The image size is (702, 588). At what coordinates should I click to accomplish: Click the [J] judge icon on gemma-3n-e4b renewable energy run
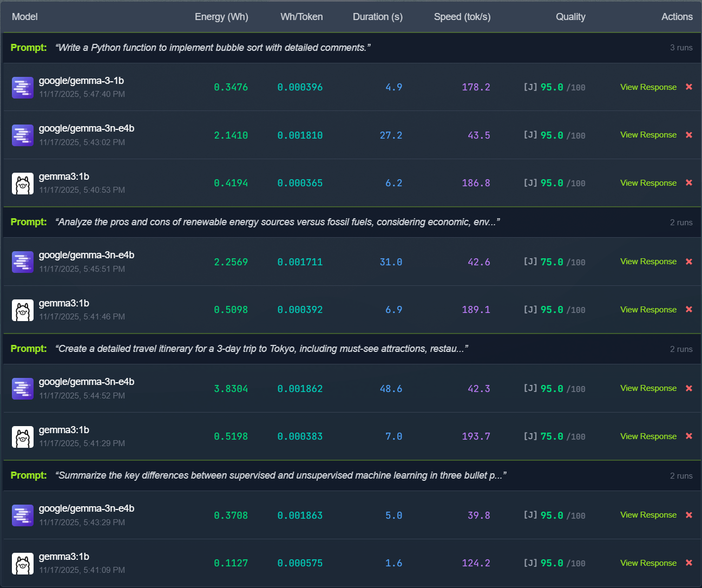click(x=529, y=262)
